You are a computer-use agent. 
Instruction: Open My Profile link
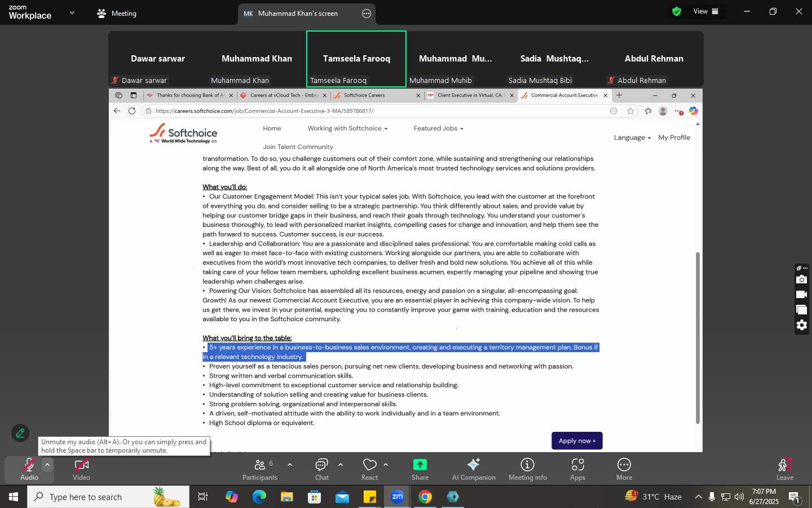click(x=674, y=138)
